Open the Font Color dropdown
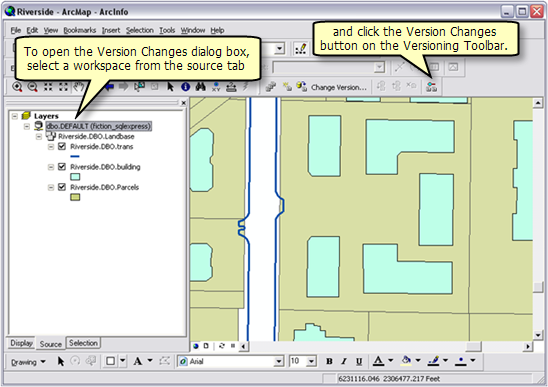Viewport: 548px width, 387px height. tap(391, 360)
